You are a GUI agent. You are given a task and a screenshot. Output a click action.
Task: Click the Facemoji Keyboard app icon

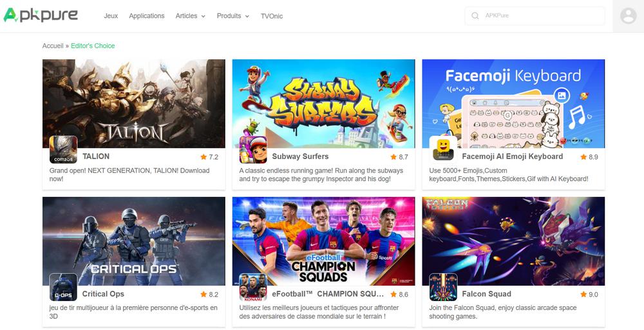click(x=443, y=150)
